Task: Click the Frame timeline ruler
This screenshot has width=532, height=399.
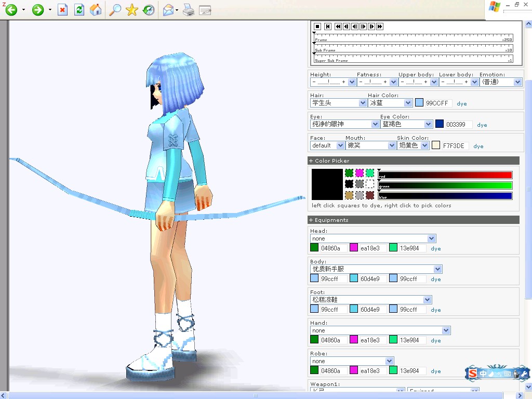Action: point(413,38)
